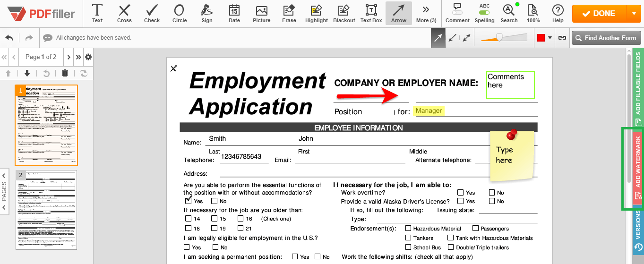Click the document vertical scrollbar
Screen dimensions: 644x264
pyautogui.click(x=629, y=118)
